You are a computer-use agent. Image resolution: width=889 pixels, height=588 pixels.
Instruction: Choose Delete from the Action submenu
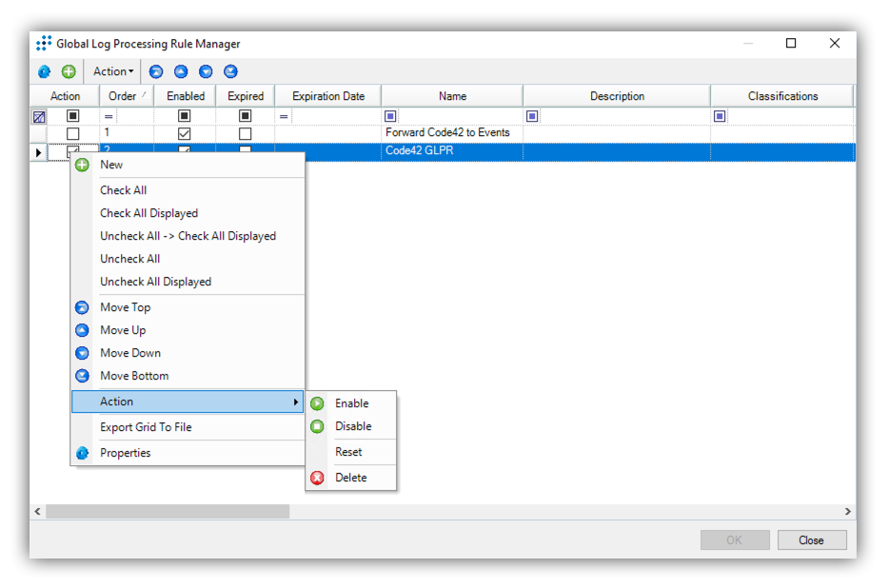[350, 478]
